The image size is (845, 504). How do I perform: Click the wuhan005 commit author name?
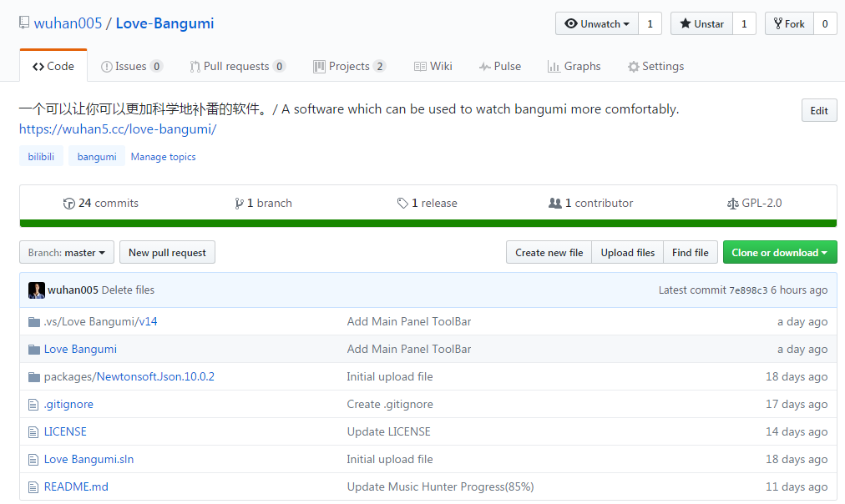coord(73,290)
